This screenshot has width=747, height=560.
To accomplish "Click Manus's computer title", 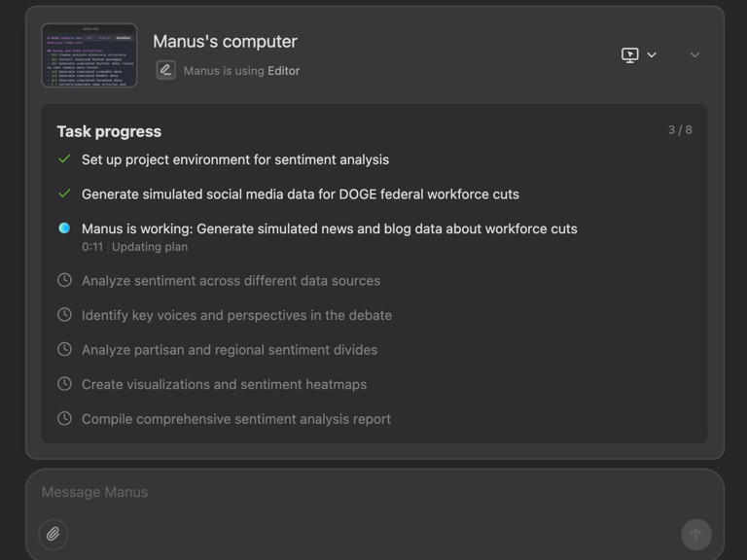I will 225,42.
